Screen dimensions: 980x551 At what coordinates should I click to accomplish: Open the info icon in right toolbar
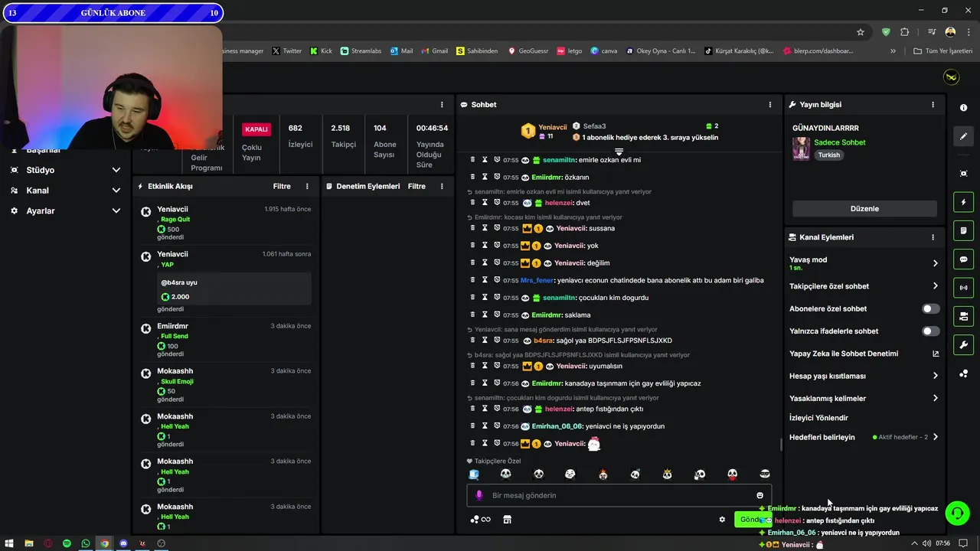click(963, 108)
